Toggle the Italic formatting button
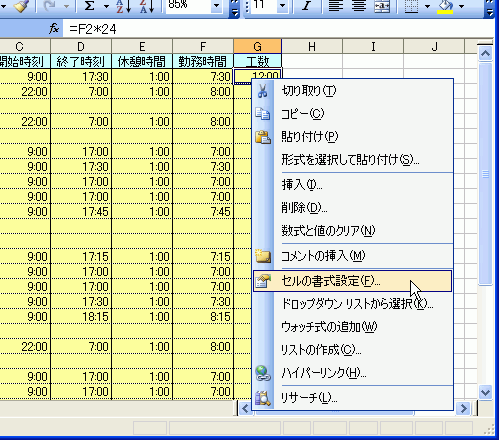The width and height of the screenshot is (499, 440). click(x=306, y=6)
